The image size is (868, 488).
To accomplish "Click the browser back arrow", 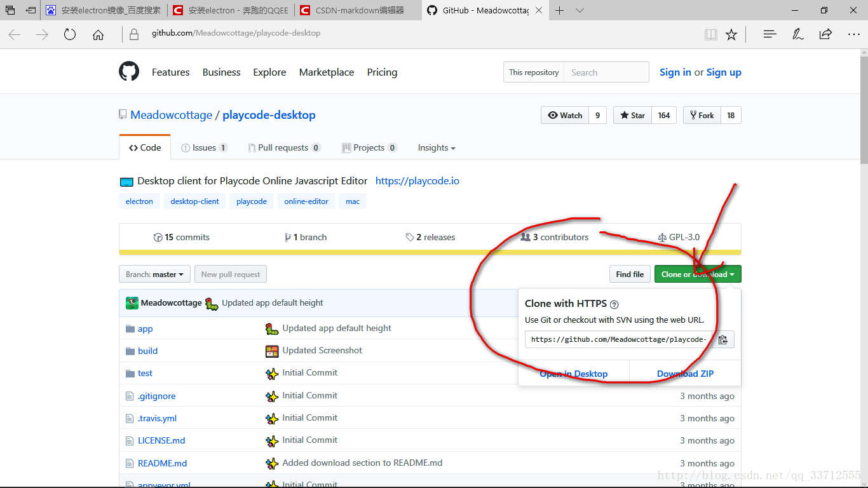I will click(x=15, y=35).
